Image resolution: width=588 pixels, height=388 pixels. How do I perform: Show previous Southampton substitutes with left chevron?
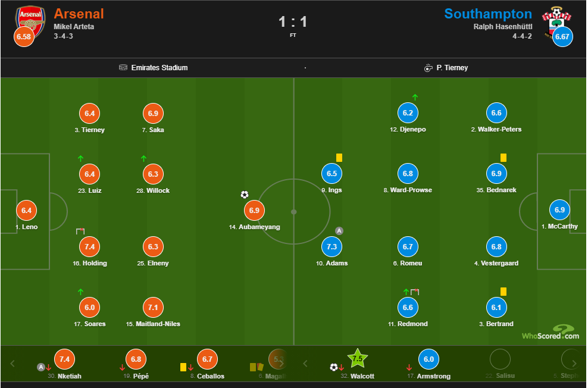pos(305,363)
